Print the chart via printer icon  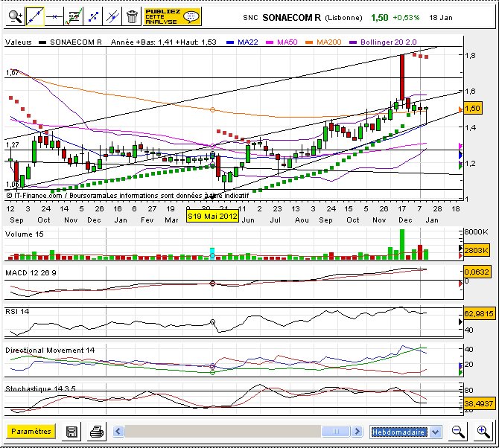pos(97,432)
